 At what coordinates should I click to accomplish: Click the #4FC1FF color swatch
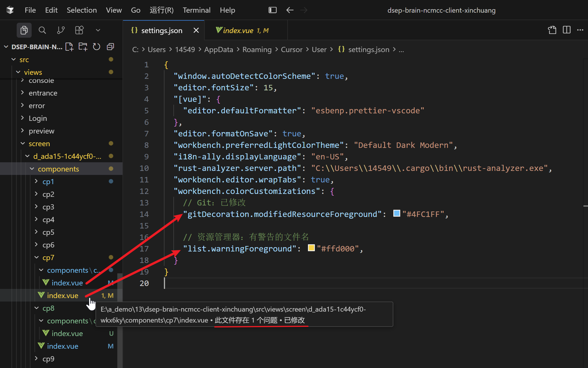coord(397,213)
